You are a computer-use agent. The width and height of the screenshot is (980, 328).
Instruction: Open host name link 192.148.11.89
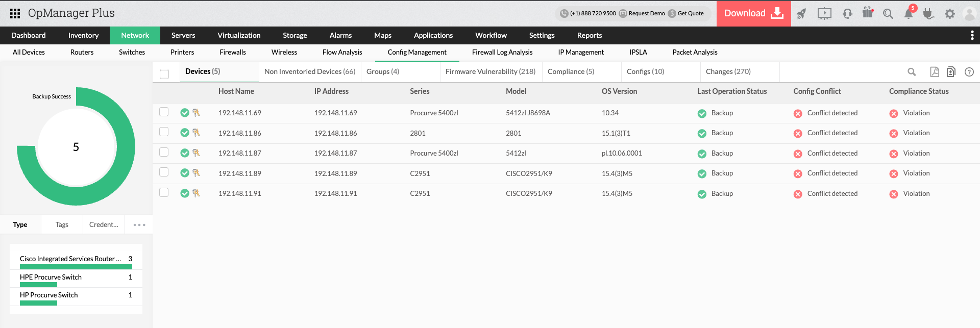coord(239,173)
